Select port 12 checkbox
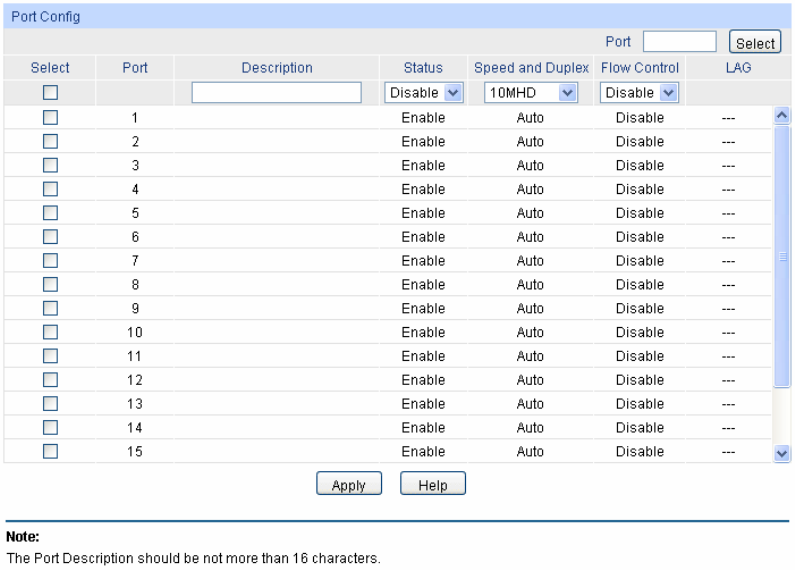The height and width of the screenshot is (570, 795). 50,380
